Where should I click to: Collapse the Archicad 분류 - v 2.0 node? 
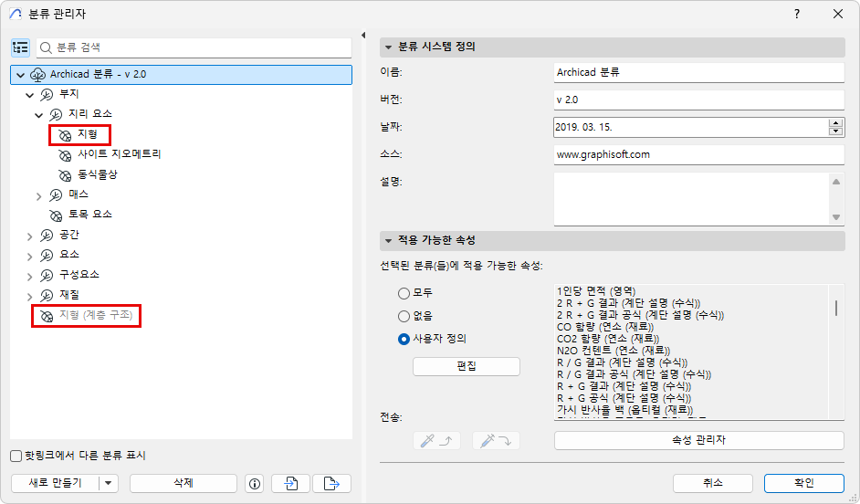[x=21, y=75]
